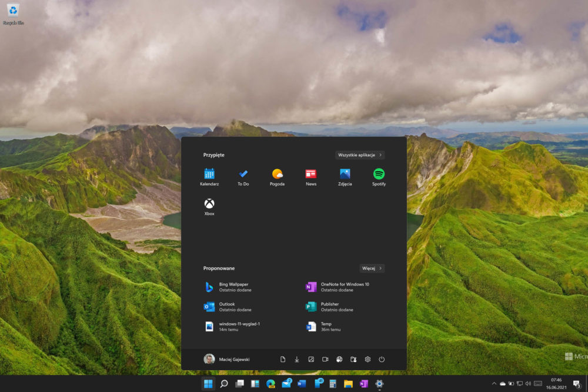Open Settings gear in Start footer
588x392 pixels.
pyautogui.click(x=367, y=359)
